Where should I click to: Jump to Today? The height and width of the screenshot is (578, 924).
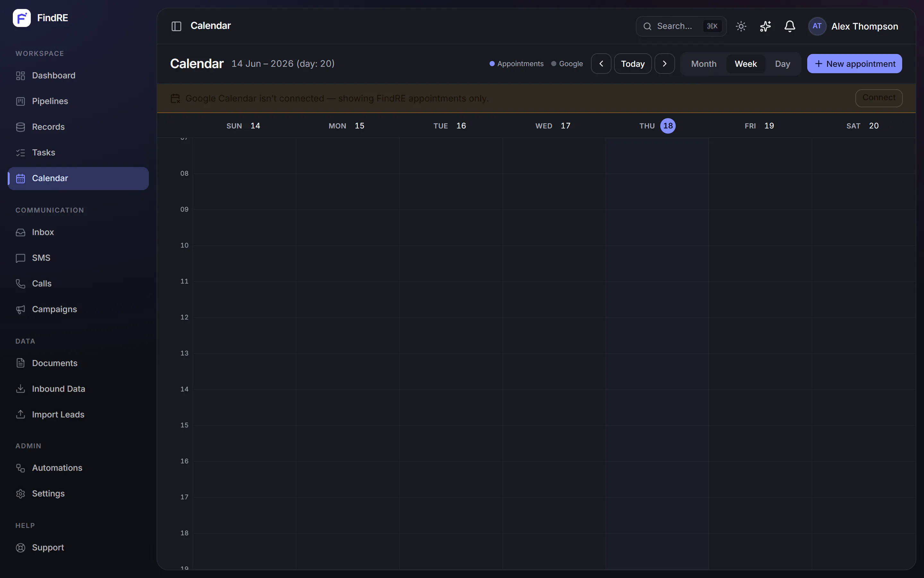633,64
